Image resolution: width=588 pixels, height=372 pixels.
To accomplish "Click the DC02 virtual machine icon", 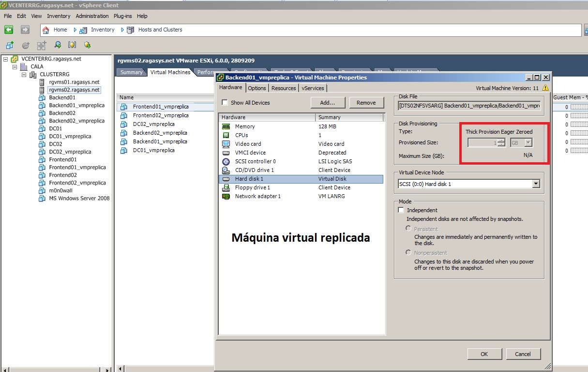I will pos(42,144).
